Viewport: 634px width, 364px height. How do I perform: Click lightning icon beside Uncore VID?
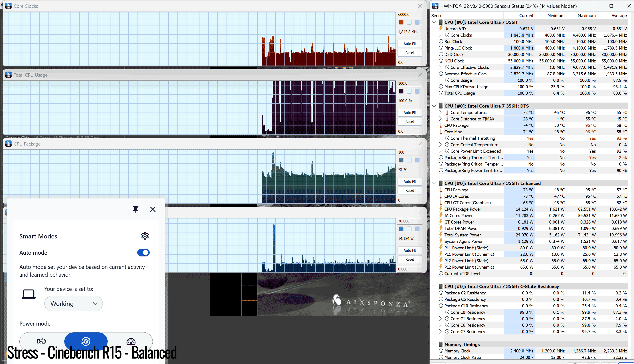click(441, 28)
